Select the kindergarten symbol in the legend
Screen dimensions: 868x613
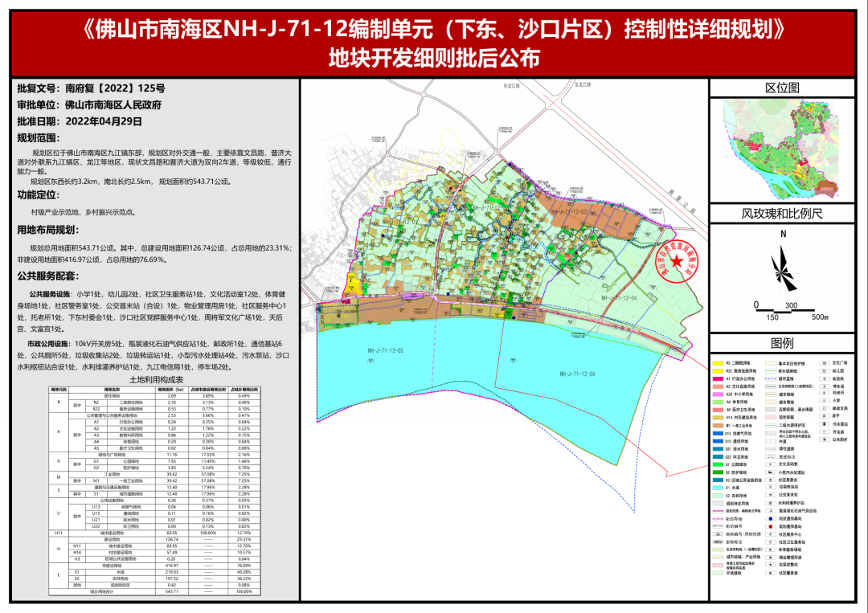(825, 370)
